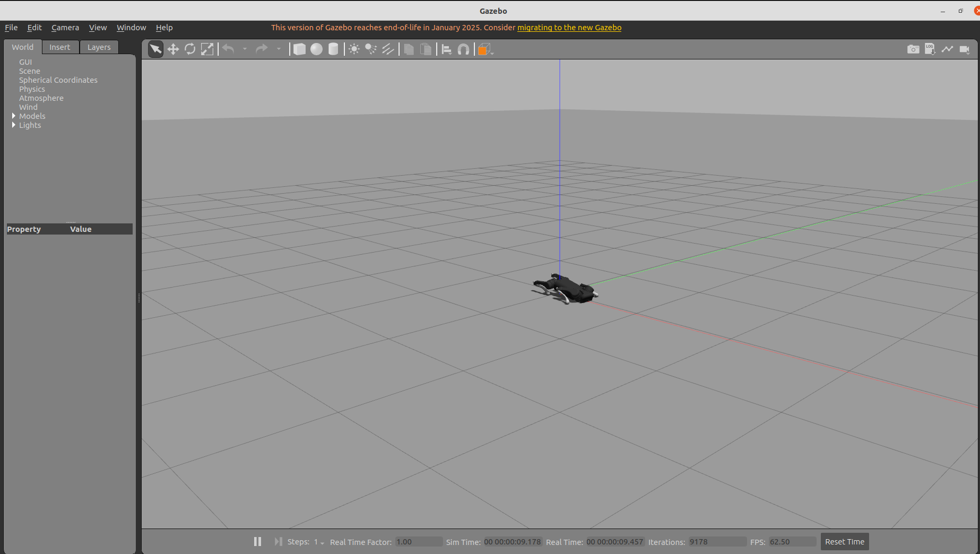
Task: Switch to the Layers tab
Action: click(99, 47)
